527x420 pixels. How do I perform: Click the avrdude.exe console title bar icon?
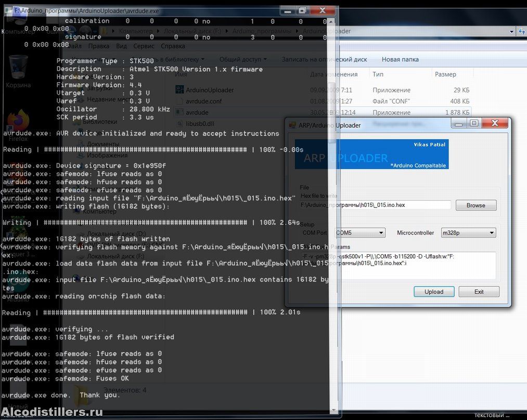coord(8,11)
